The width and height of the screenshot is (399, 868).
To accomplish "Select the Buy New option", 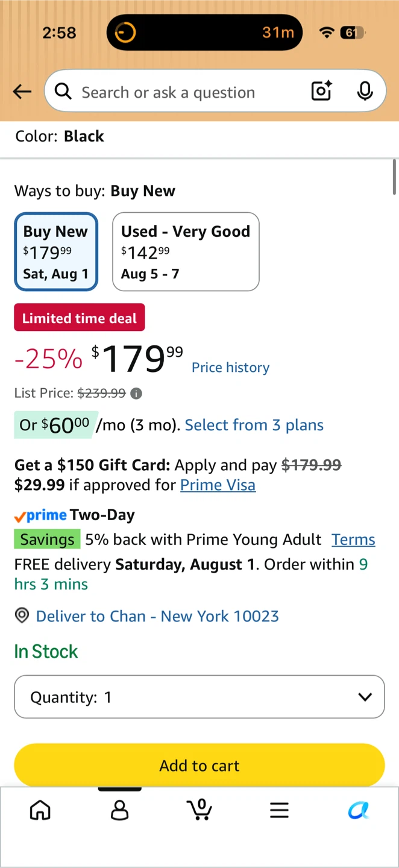I will 56,251.
